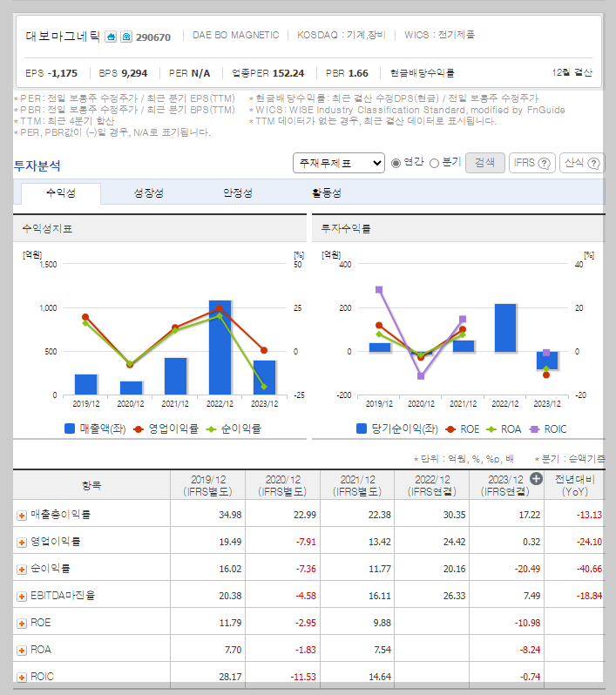Click the EPS -1,175 value
Image resolution: width=616 pixels, height=695 pixels.
click(63, 73)
